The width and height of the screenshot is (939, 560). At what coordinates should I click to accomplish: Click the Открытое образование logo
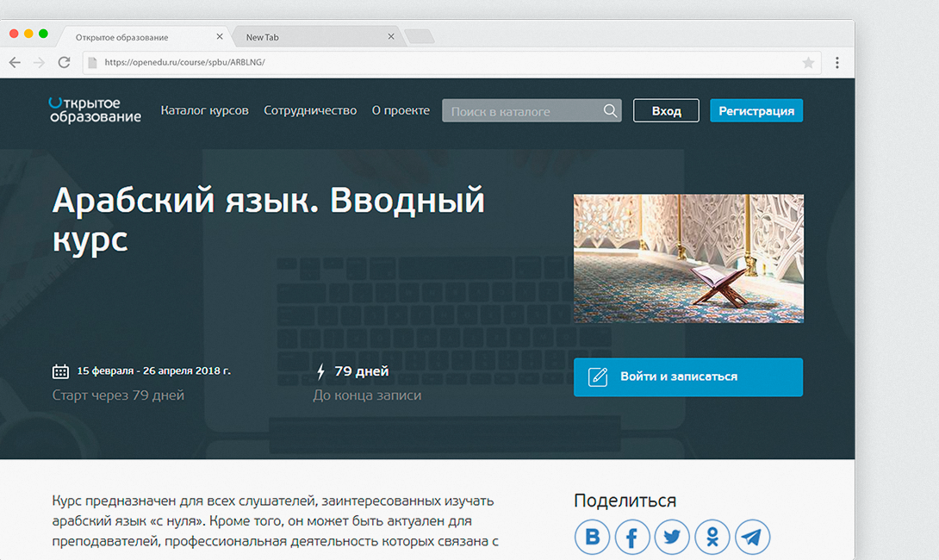[95, 110]
